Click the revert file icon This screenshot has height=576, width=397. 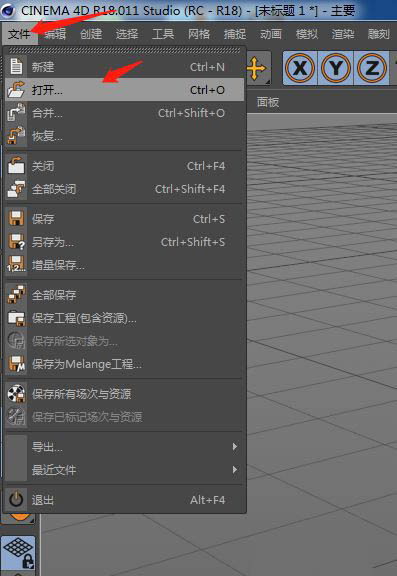point(16,136)
